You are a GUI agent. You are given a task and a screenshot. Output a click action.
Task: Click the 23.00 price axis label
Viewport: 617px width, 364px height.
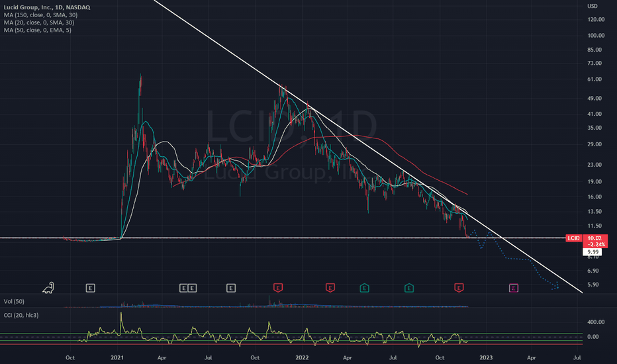[x=594, y=165]
